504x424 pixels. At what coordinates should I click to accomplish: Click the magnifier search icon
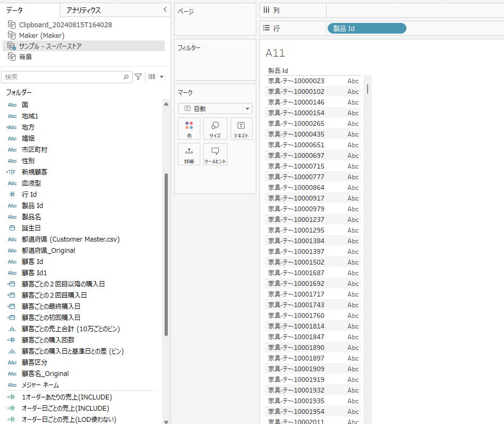click(126, 77)
